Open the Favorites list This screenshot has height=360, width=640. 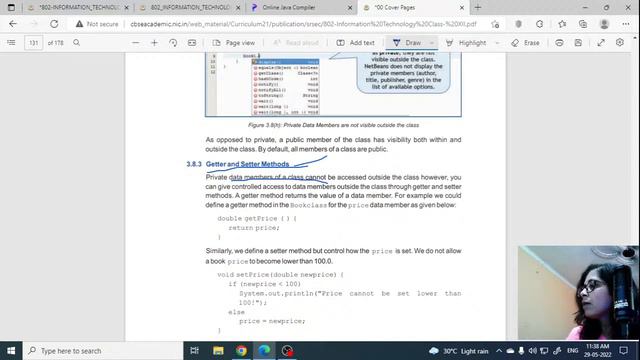coord(562,24)
